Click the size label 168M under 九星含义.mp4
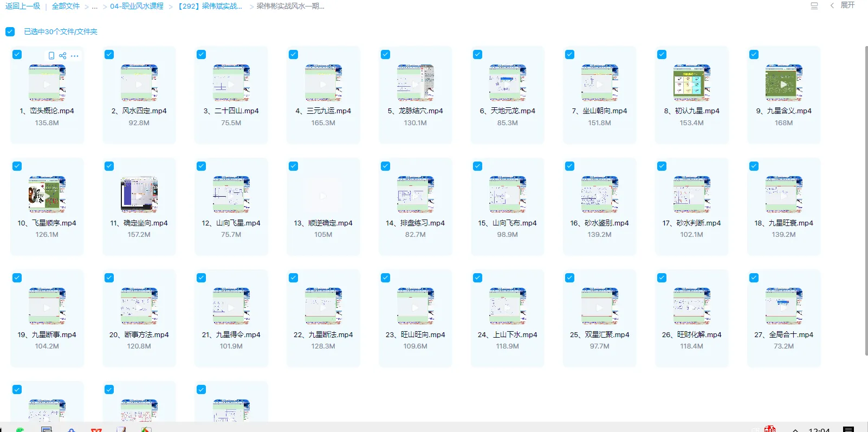The width and height of the screenshot is (868, 432). [784, 123]
